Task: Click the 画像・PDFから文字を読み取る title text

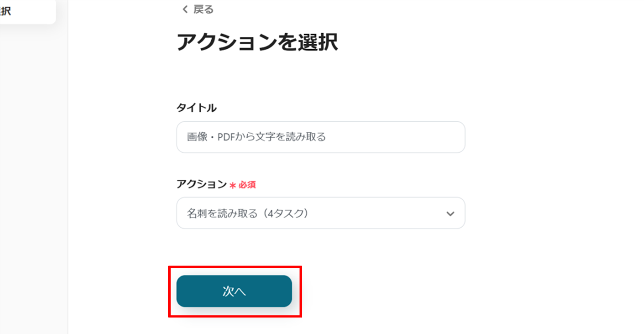Action: click(256, 137)
